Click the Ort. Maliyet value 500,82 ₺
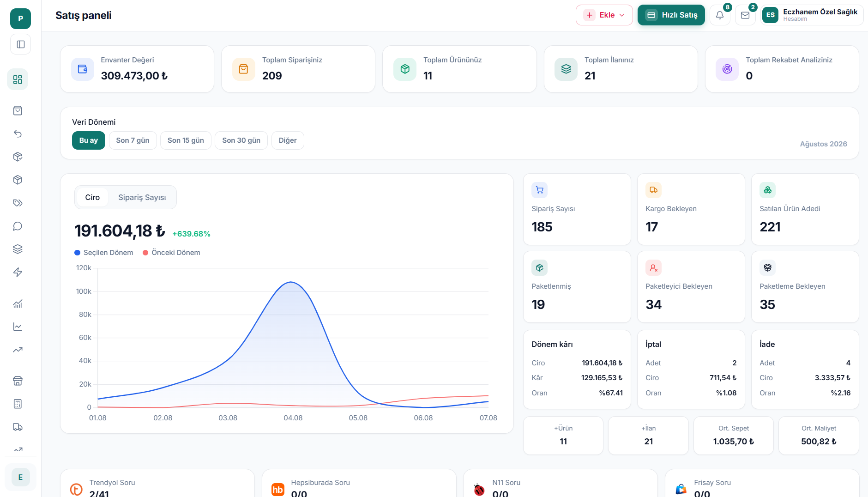This screenshot has height=497, width=868. point(819,442)
